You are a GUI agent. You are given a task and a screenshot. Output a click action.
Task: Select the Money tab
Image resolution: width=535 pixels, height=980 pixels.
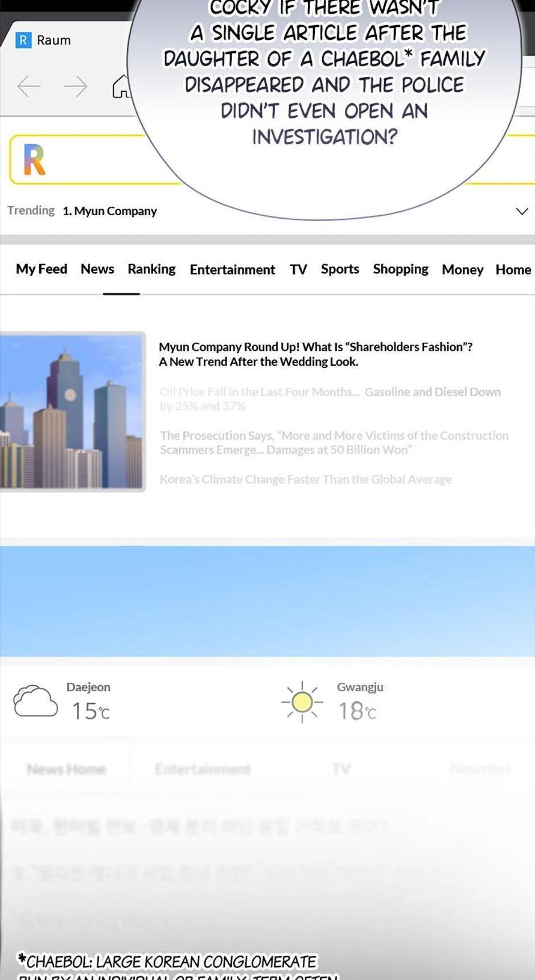462,269
